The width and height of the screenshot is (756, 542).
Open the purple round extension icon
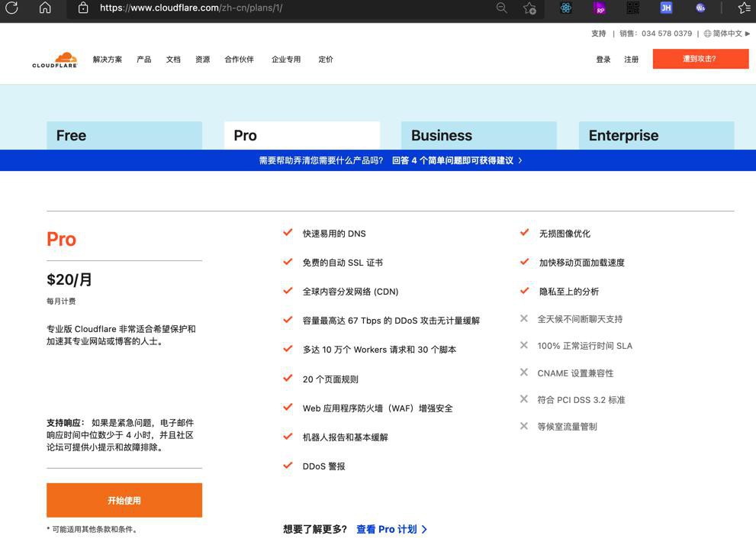pyautogui.click(x=700, y=8)
